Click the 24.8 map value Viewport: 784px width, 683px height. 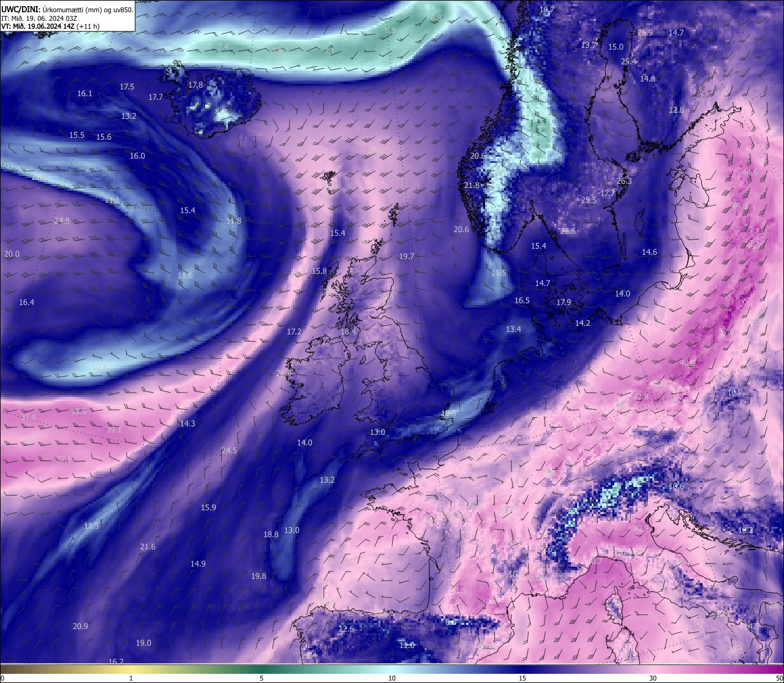62,221
